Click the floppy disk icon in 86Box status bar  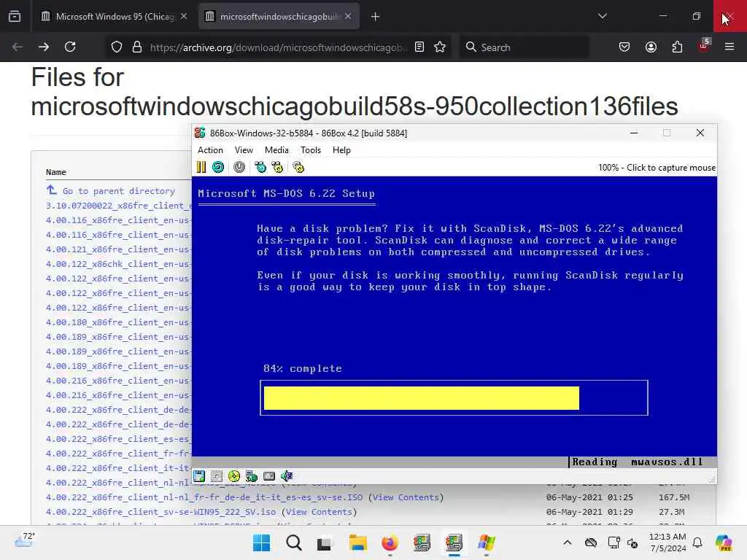click(x=199, y=475)
